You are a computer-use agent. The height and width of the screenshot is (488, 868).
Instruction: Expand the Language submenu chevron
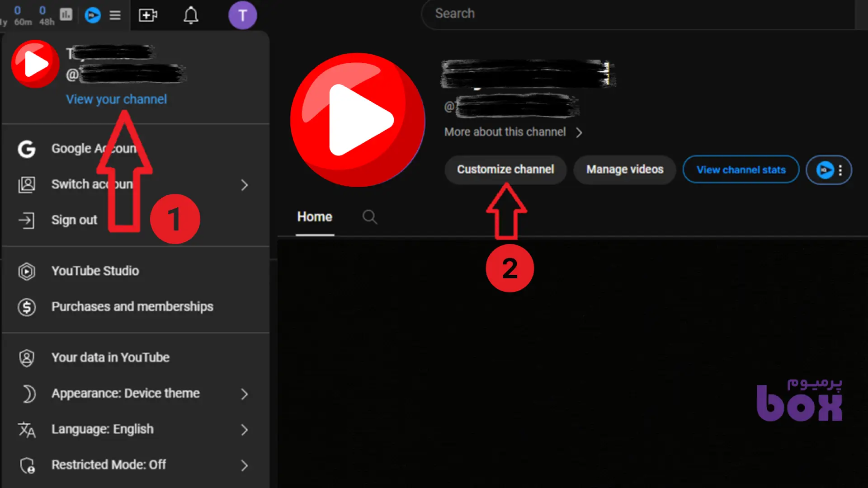(x=245, y=430)
